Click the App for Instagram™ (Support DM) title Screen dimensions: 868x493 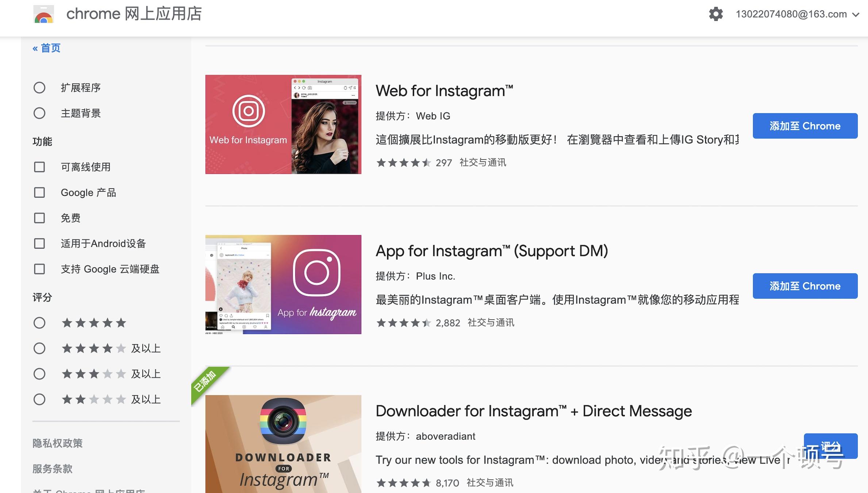492,251
